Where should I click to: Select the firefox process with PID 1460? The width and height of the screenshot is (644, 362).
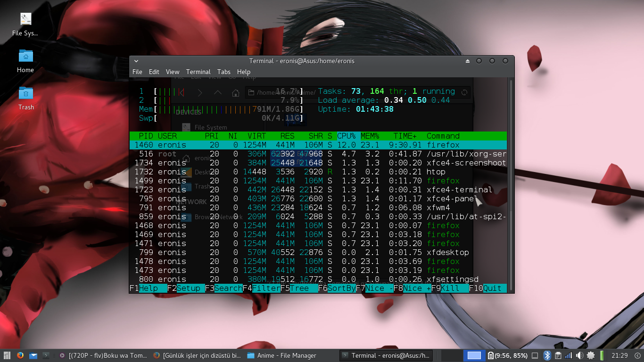pos(318,145)
